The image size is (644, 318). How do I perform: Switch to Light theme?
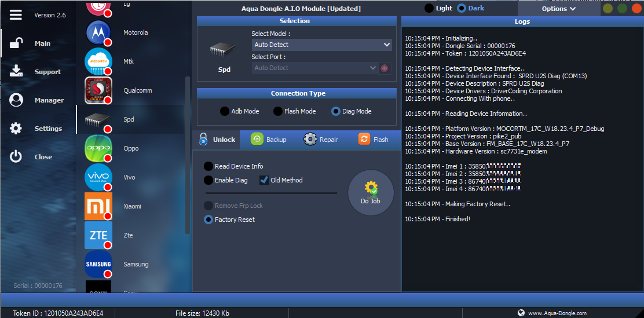438,8
